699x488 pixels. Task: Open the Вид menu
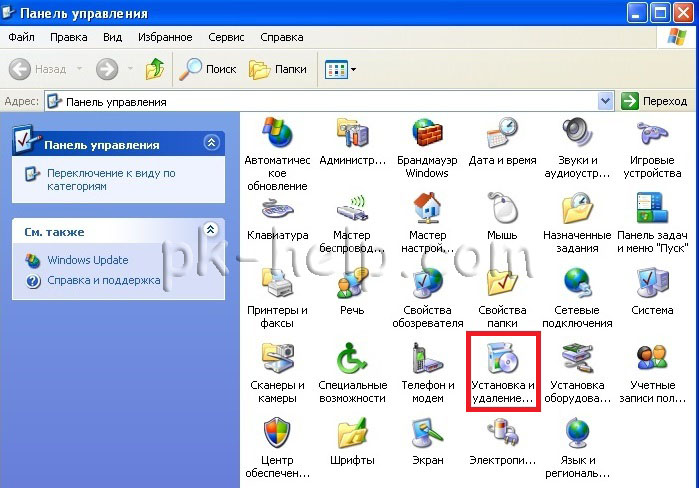(x=112, y=37)
